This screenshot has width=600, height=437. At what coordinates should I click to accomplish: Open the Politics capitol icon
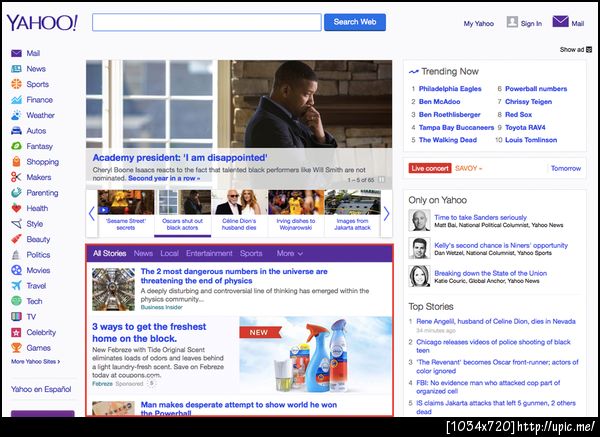coord(16,254)
